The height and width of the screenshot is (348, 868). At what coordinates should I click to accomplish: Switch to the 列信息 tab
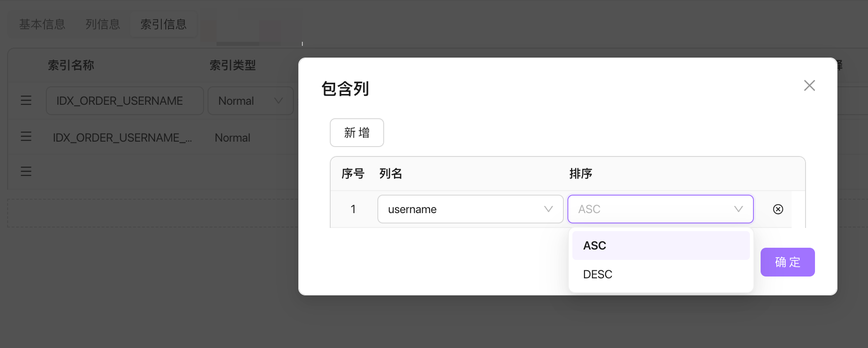[x=103, y=24]
